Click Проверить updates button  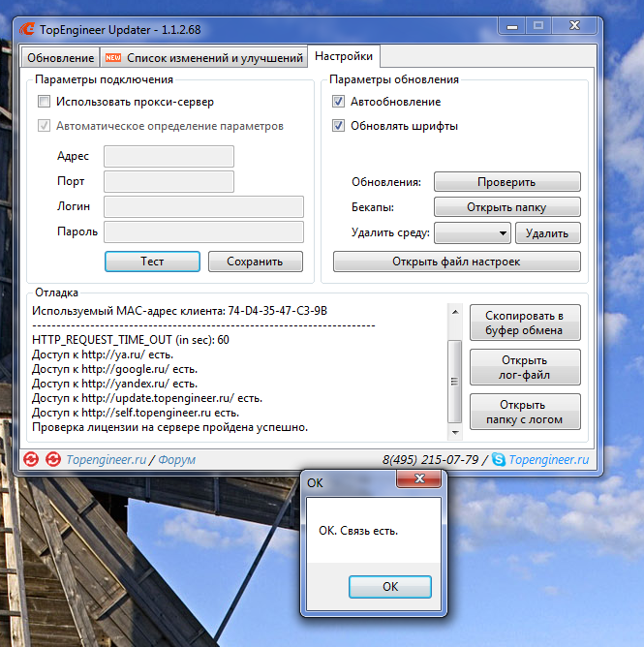[x=507, y=182]
